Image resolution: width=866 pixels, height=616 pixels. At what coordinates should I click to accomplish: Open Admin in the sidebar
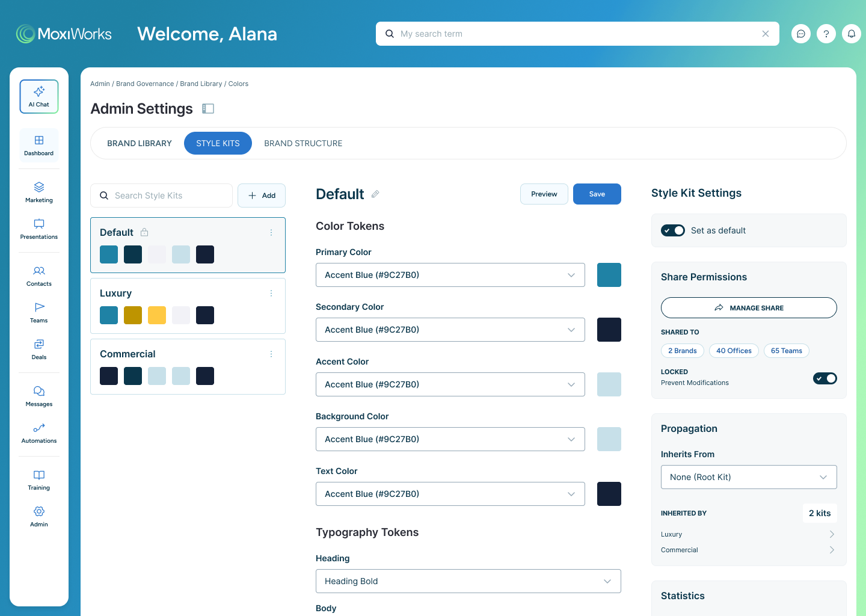pos(39,516)
